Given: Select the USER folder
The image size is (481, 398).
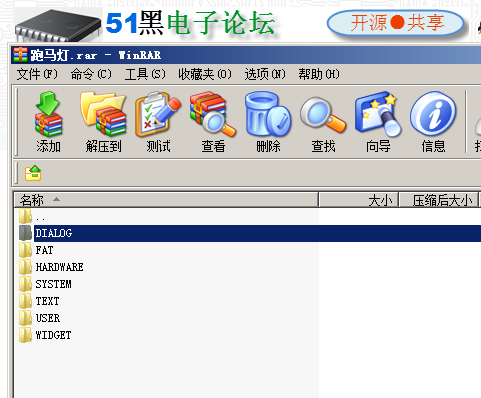Looking at the screenshot, I should pos(39,318).
